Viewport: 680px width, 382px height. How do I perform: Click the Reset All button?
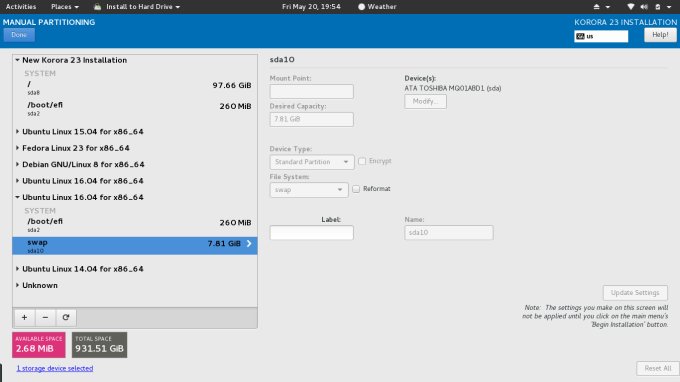(657, 368)
